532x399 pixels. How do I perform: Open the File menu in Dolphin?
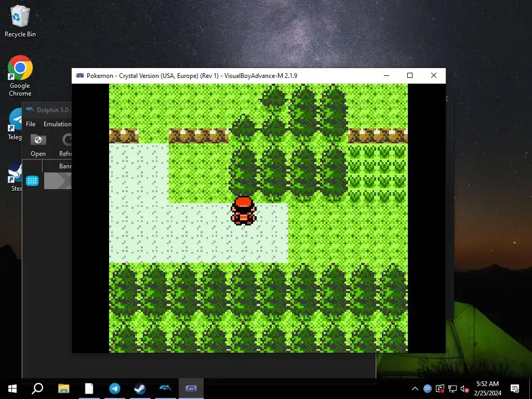pos(31,124)
